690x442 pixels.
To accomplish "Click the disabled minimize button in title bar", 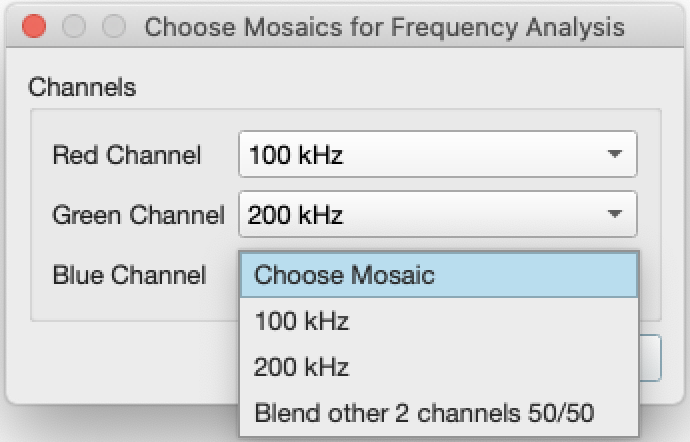I will tap(74, 26).
